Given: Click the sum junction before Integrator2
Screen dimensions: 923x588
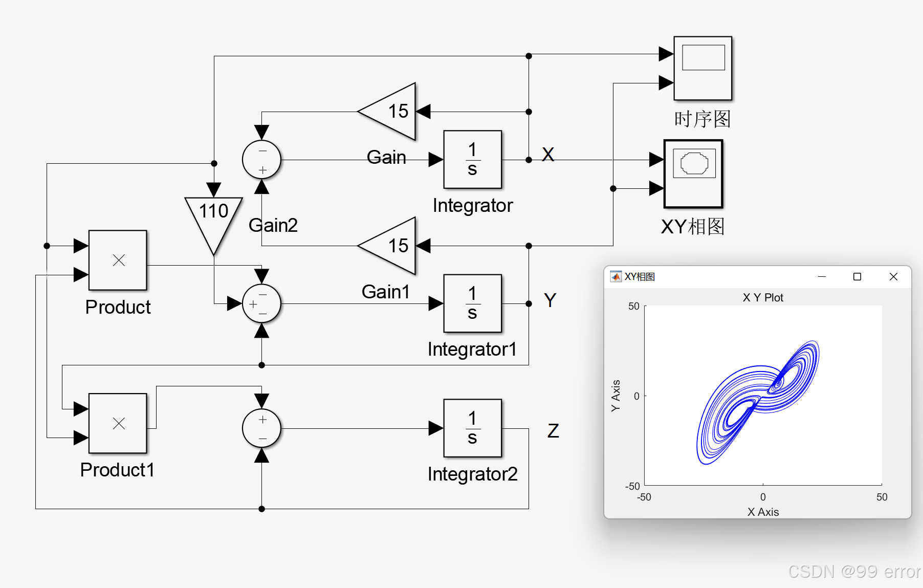Looking at the screenshot, I should tap(261, 429).
